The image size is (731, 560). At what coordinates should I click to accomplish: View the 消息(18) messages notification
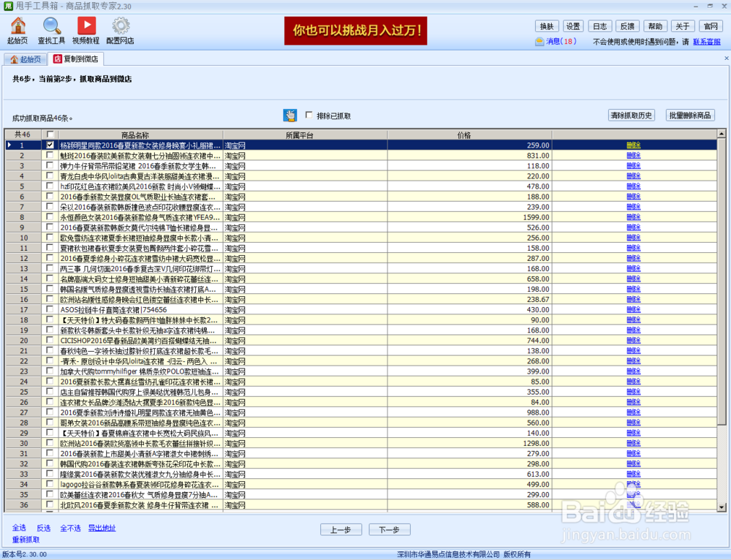pos(558,41)
